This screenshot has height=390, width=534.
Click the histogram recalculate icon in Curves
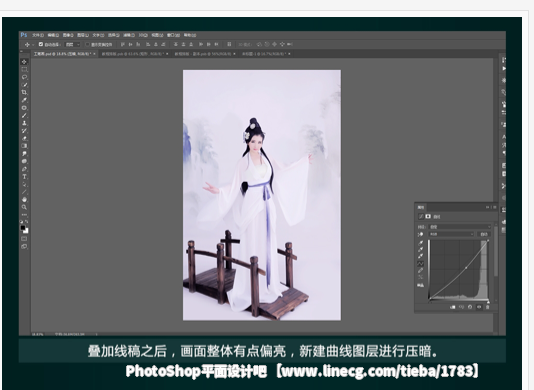coord(421,285)
